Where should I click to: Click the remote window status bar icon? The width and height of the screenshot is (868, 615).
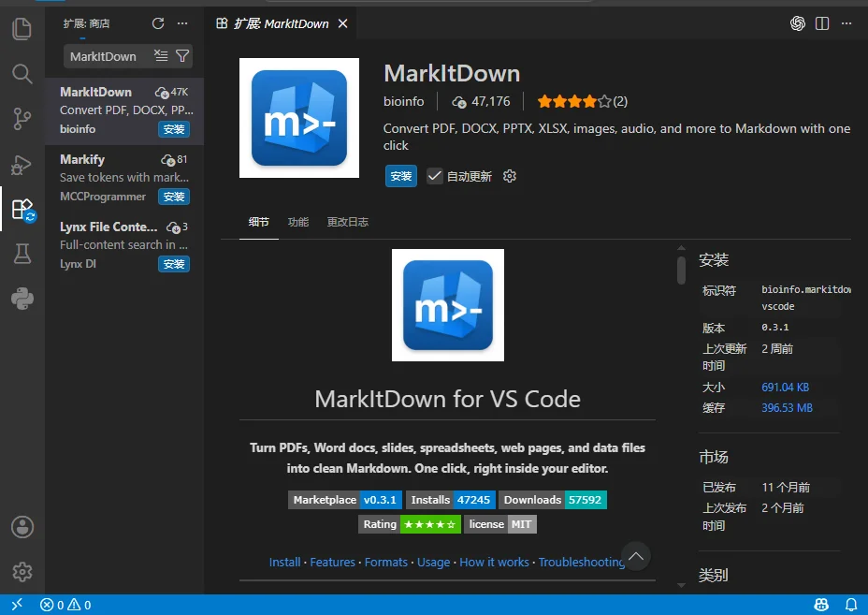pos(17,605)
